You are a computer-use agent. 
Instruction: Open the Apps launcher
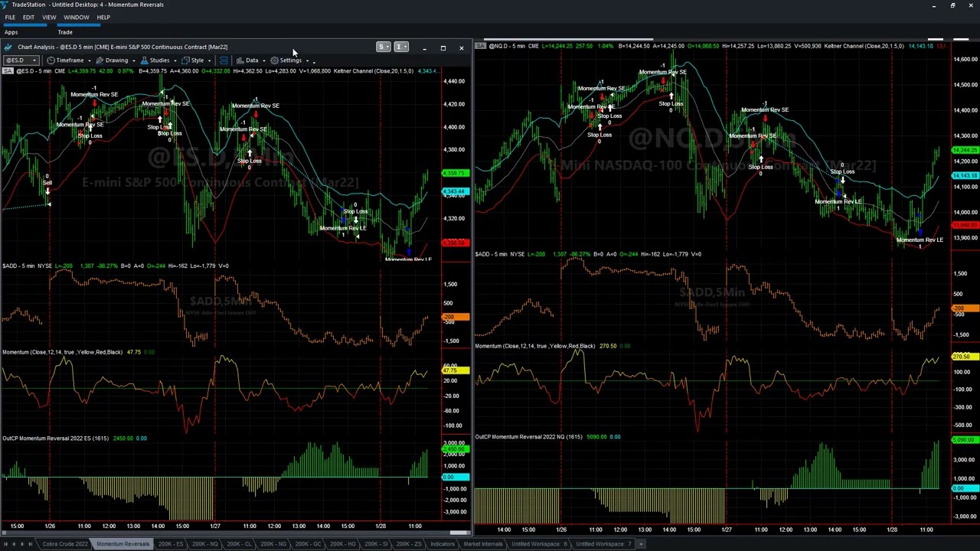(x=11, y=32)
